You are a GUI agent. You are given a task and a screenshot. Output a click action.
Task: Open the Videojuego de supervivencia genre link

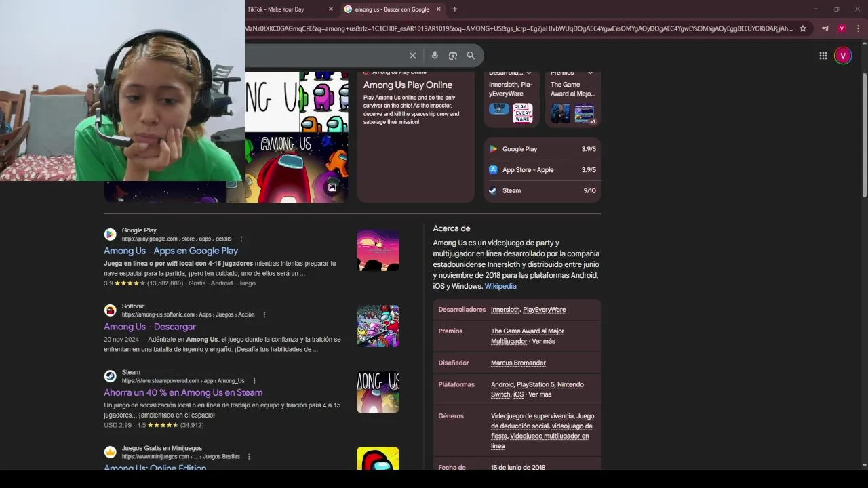coord(532,416)
